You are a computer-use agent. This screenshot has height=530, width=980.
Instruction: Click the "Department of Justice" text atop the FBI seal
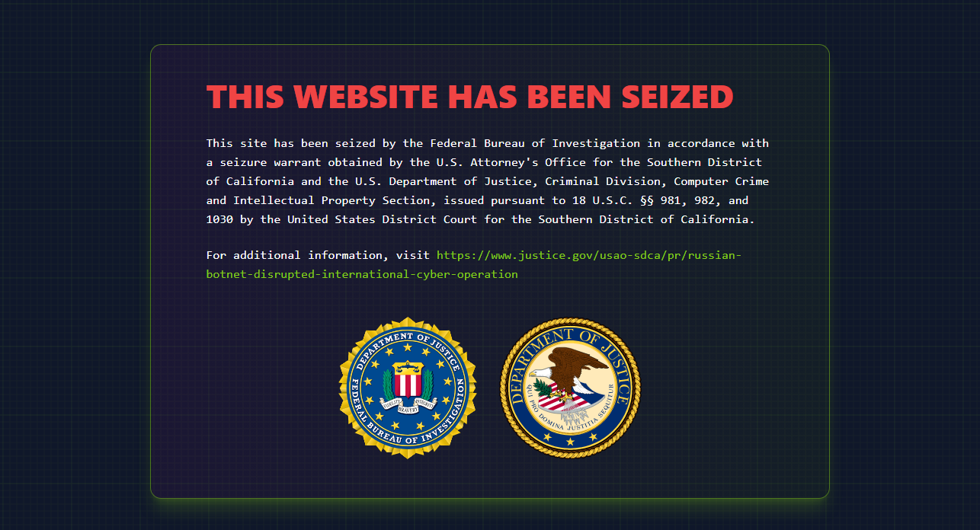pos(408,340)
